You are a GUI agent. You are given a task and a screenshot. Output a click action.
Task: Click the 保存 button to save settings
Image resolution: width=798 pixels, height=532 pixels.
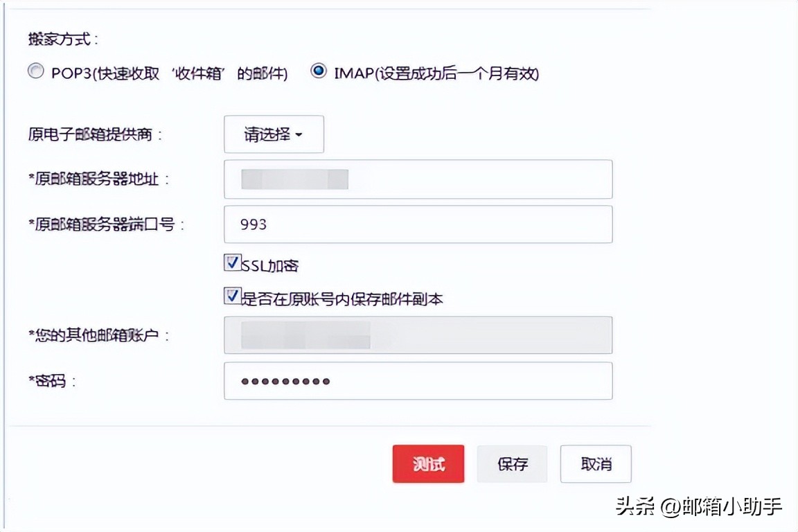point(512,463)
